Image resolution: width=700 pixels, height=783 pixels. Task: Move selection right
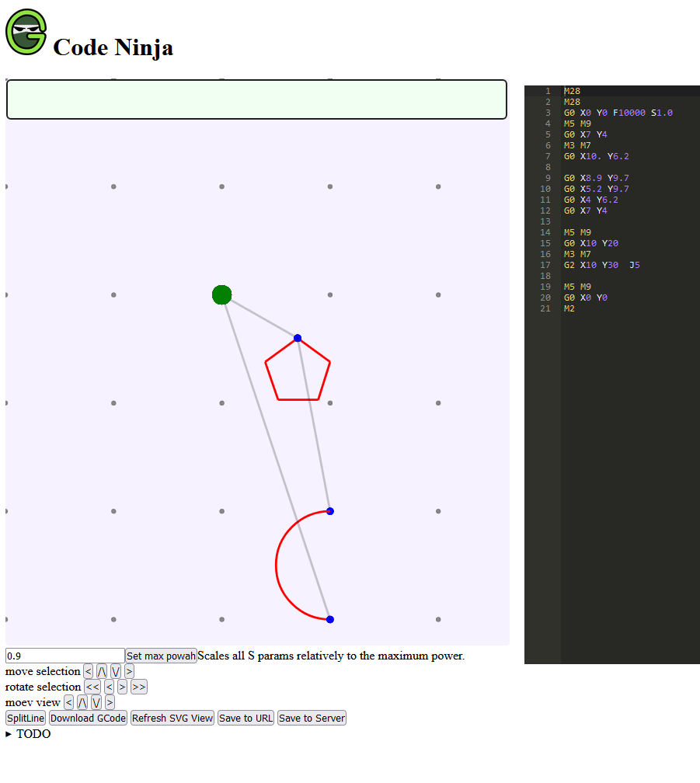tap(129, 671)
